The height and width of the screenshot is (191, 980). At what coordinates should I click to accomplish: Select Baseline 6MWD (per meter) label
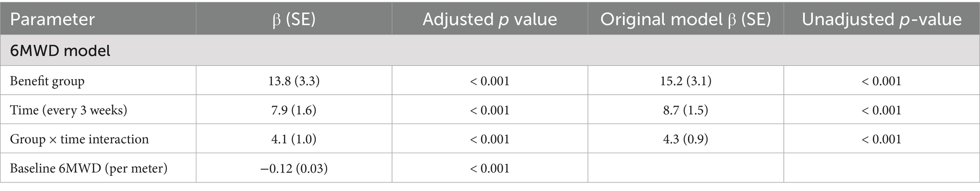point(89,168)
